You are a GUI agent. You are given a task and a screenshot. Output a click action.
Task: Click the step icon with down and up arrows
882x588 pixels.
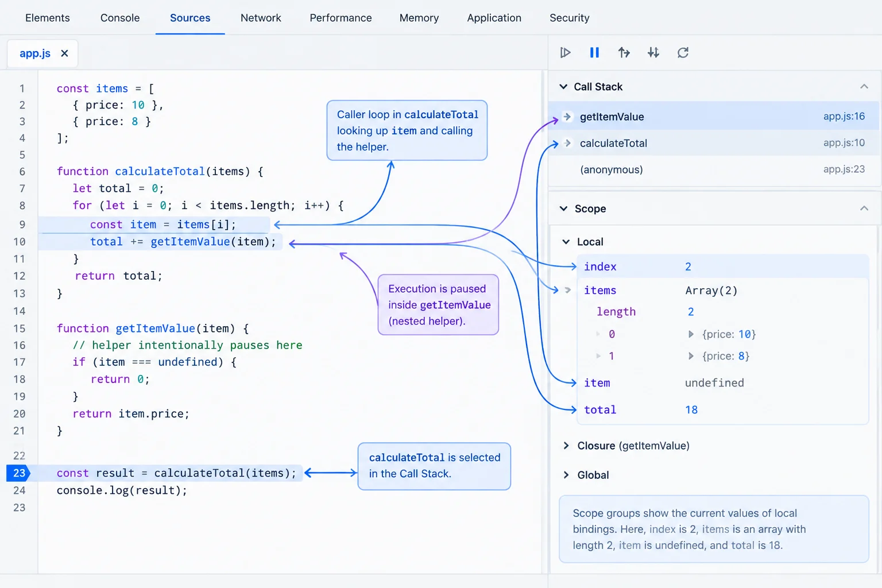point(653,53)
